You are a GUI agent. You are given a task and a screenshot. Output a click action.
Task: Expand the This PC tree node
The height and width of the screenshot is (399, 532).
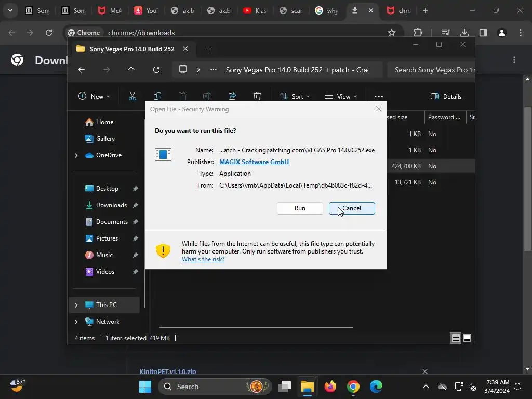[x=76, y=305]
